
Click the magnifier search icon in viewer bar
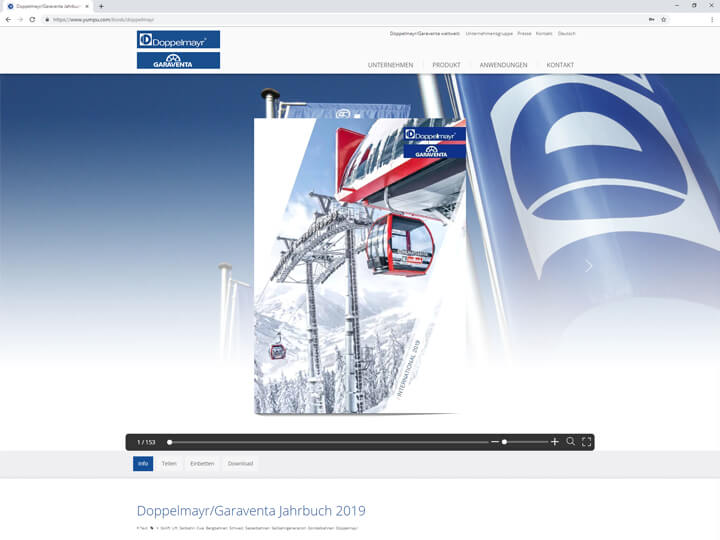[570, 442]
